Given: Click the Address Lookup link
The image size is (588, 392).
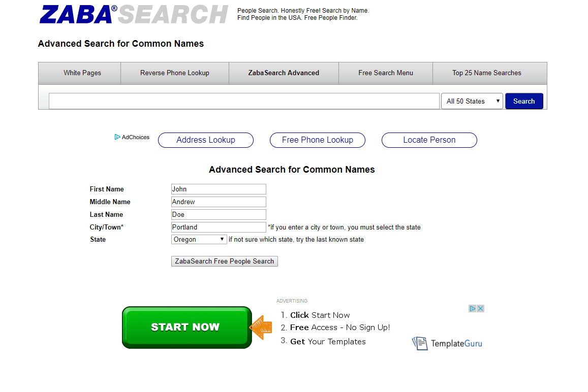Looking at the screenshot, I should pyautogui.click(x=206, y=140).
